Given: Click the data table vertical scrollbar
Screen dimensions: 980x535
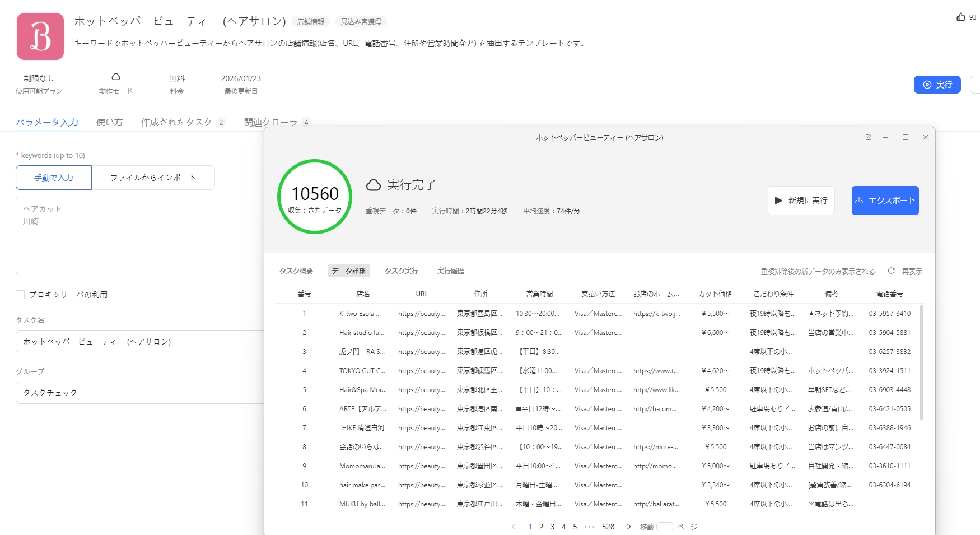Looking at the screenshot, I should tap(922, 364).
